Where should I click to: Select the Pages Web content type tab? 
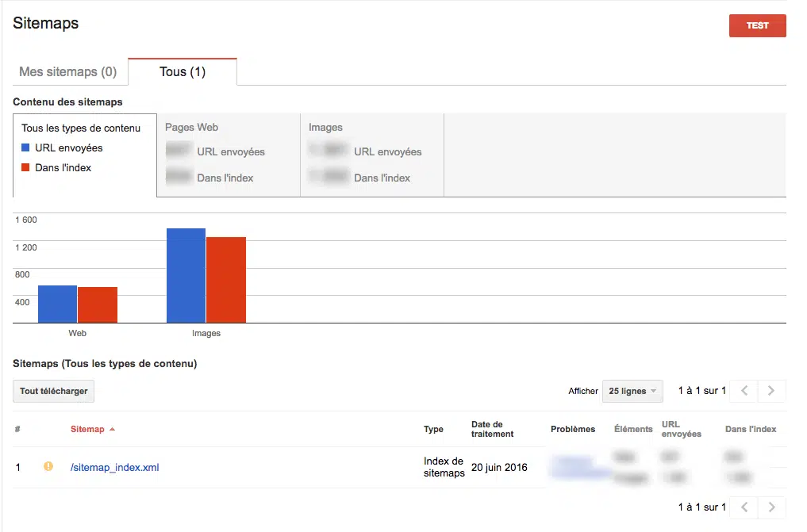coord(229,154)
